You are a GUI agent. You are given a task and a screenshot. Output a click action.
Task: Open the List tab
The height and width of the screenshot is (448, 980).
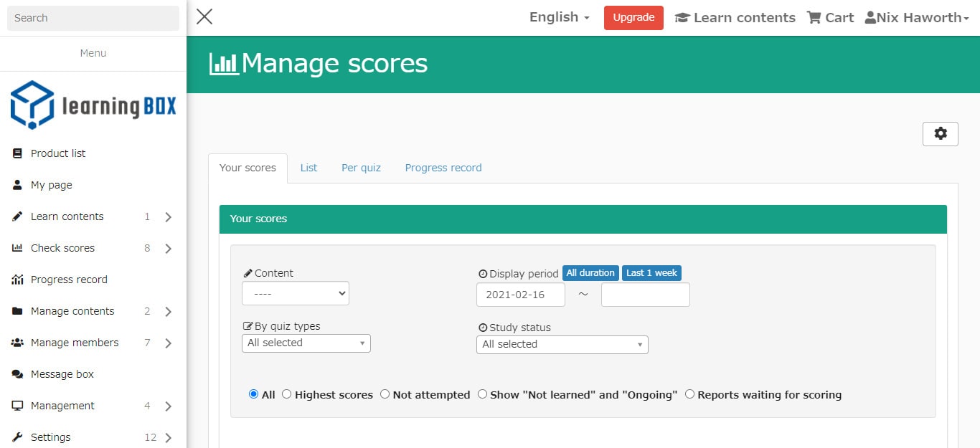click(x=308, y=168)
